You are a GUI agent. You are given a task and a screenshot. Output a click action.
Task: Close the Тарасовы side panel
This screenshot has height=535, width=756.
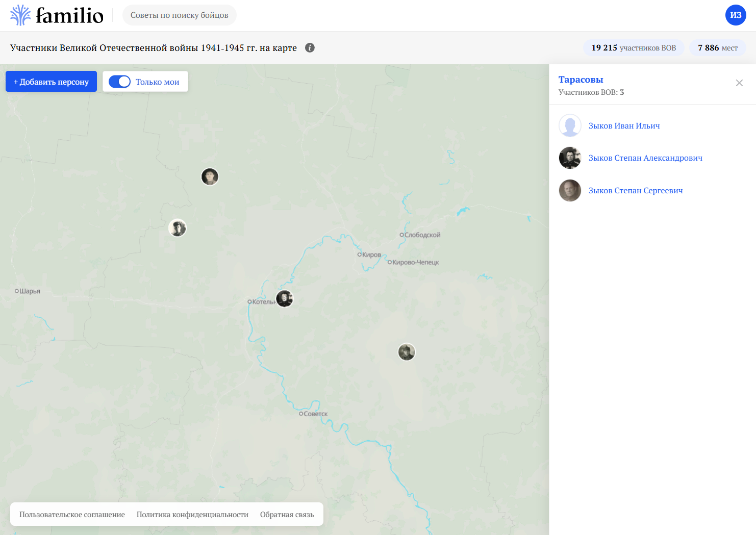pos(739,83)
